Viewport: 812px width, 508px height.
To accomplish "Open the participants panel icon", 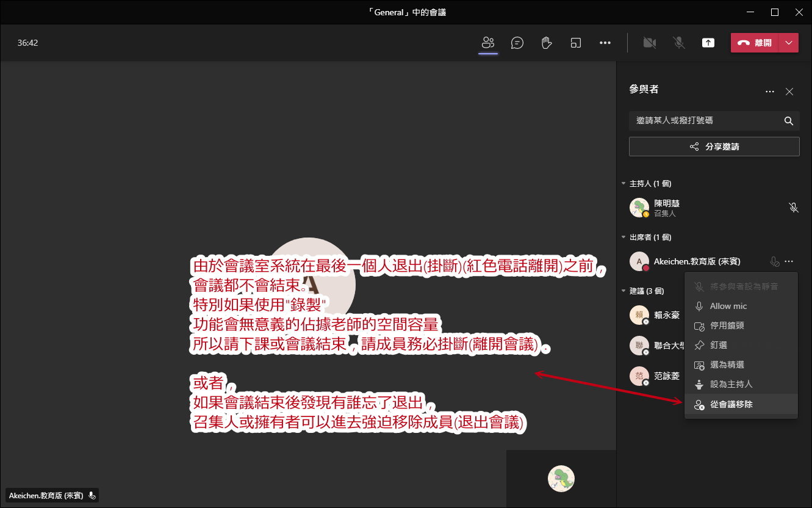I will [487, 43].
